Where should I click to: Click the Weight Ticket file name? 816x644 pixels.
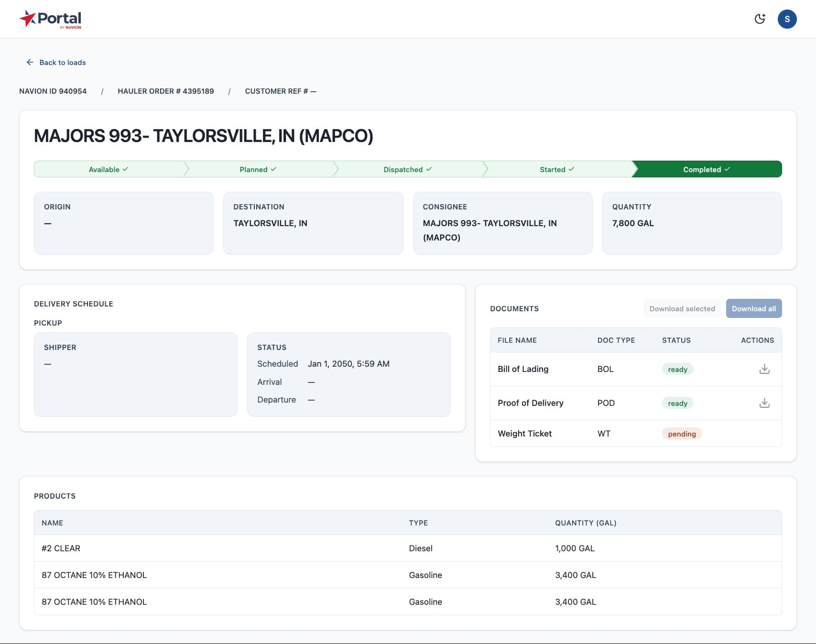pos(525,434)
